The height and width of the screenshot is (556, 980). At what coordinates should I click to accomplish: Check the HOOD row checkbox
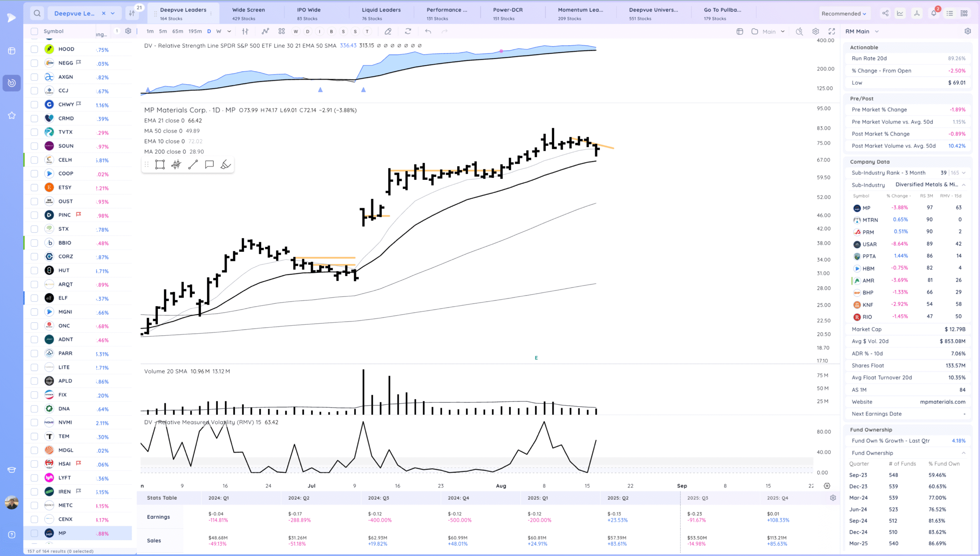34,49
